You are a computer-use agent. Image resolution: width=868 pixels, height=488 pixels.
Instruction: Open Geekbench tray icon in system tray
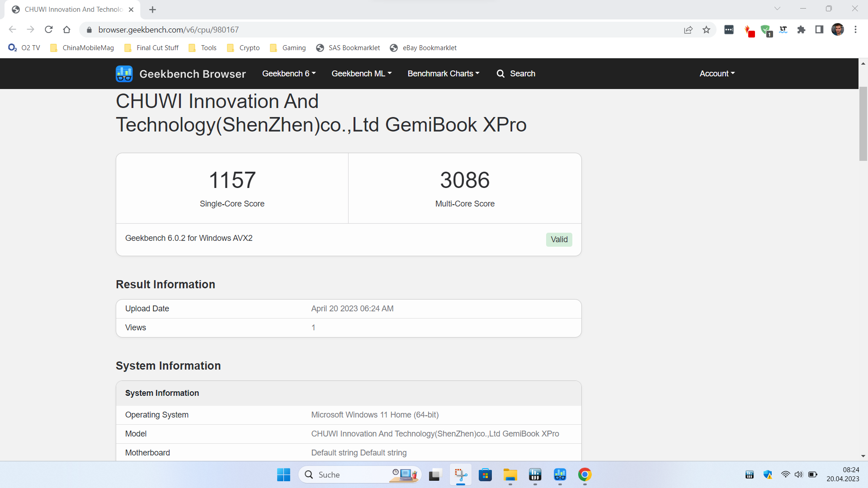(750, 474)
